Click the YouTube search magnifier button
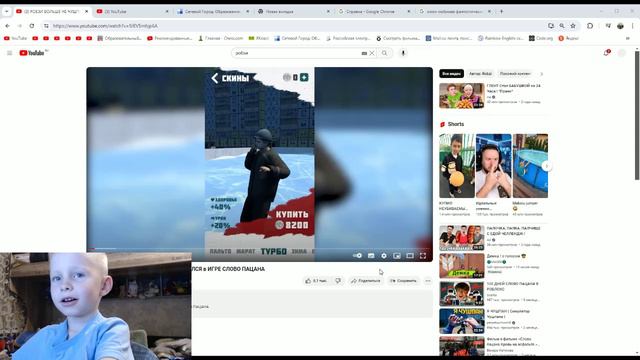 (x=384, y=53)
